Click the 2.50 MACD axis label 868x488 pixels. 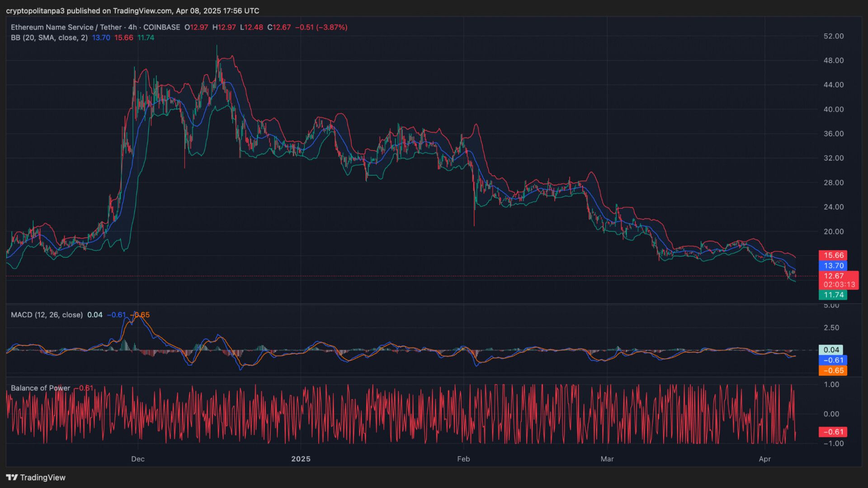click(x=831, y=328)
